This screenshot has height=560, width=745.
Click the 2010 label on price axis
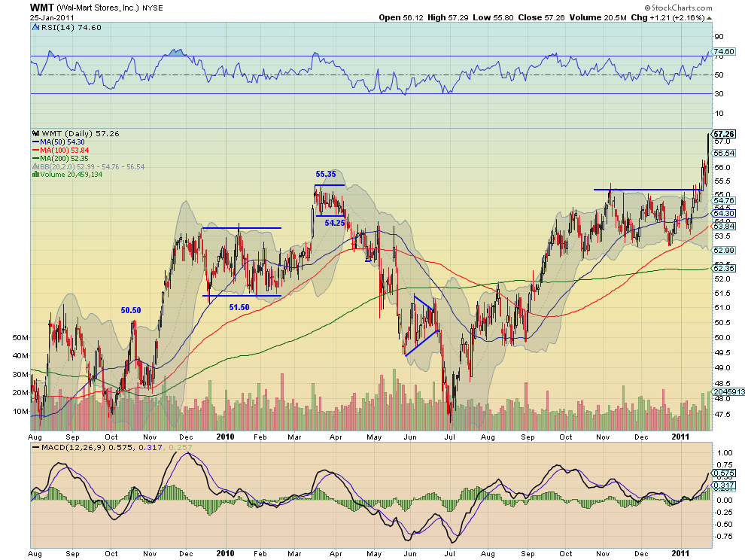pos(225,437)
